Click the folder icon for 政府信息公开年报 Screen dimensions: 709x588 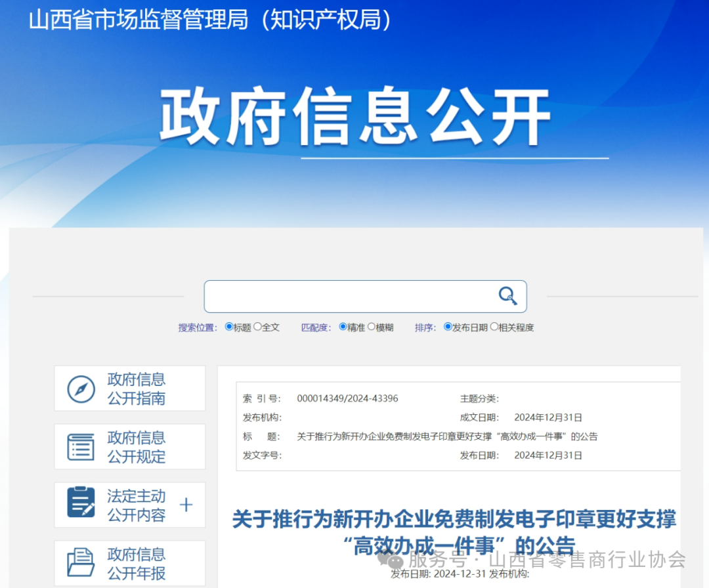tap(81, 563)
